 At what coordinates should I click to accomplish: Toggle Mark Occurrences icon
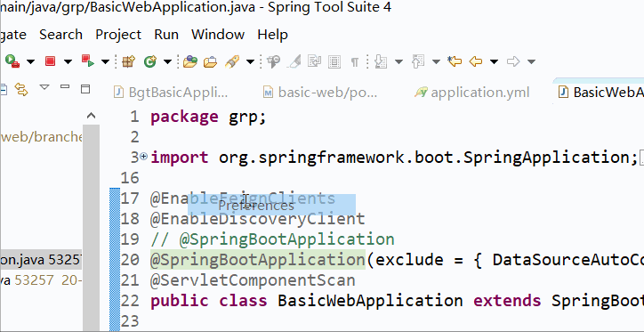coord(274,61)
